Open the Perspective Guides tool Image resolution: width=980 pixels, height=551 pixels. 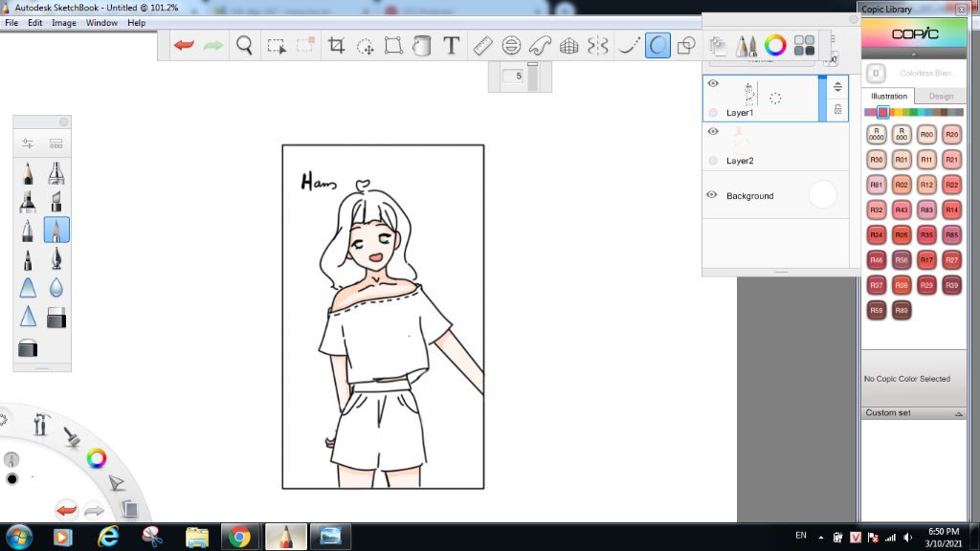pos(568,45)
